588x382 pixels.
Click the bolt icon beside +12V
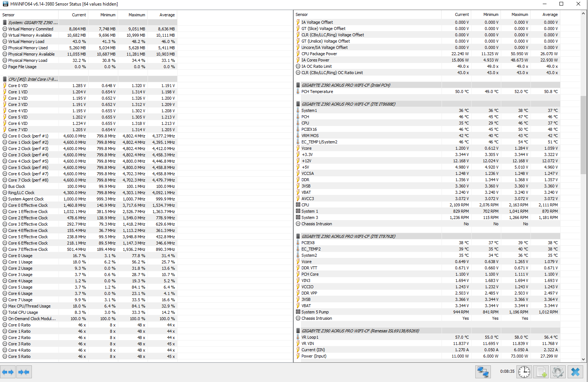point(298,161)
